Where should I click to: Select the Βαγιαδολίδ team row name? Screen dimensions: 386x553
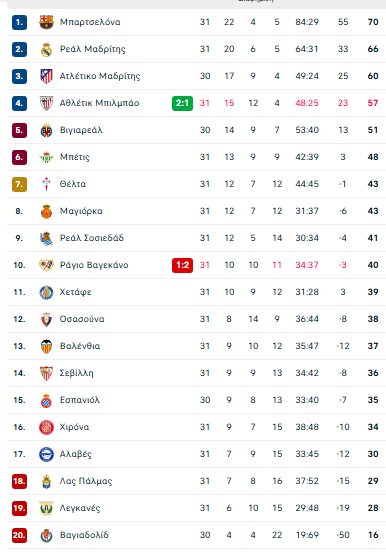point(84,535)
